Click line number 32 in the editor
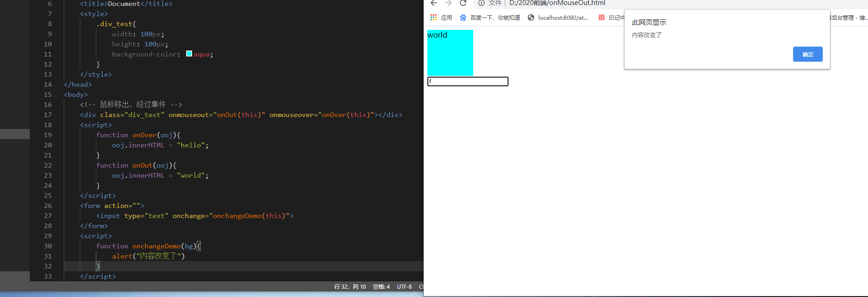This screenshot has width=868, height=297. click(x=48, y=266)
